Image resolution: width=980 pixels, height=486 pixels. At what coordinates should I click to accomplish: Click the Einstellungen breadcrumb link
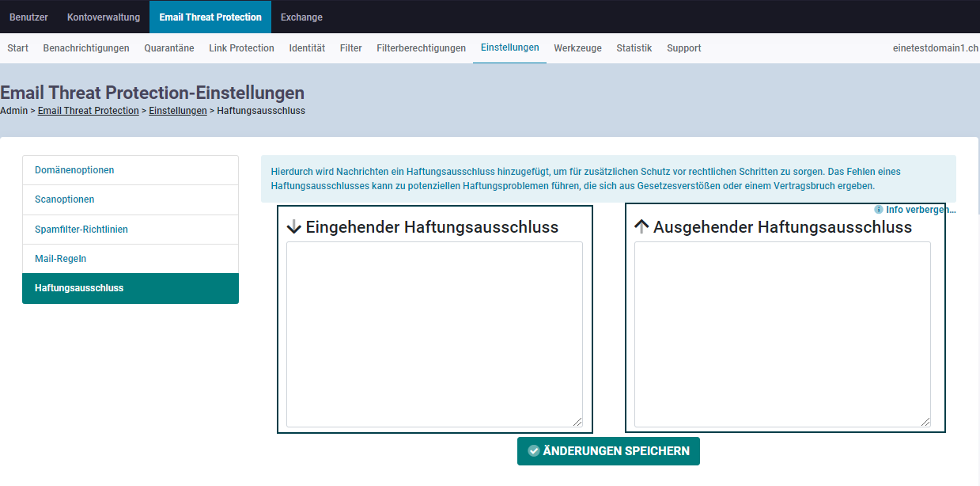point(178,111)
